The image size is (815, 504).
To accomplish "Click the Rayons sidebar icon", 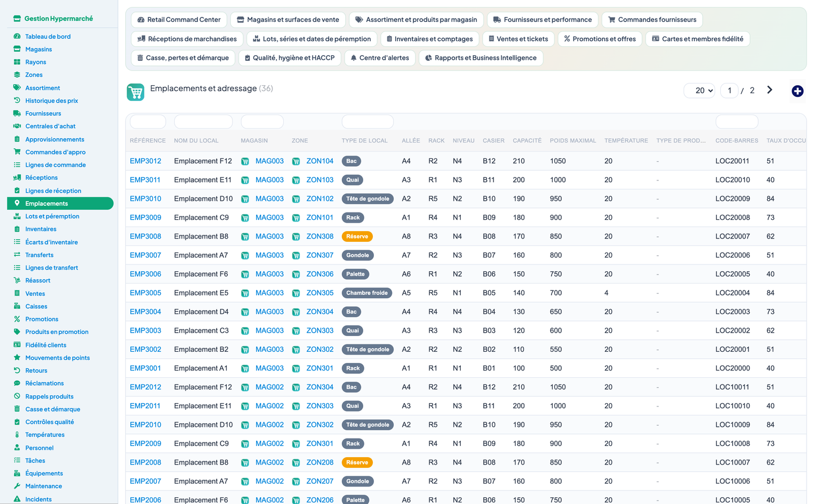I will pyautogui.click(x=17, y=62).
